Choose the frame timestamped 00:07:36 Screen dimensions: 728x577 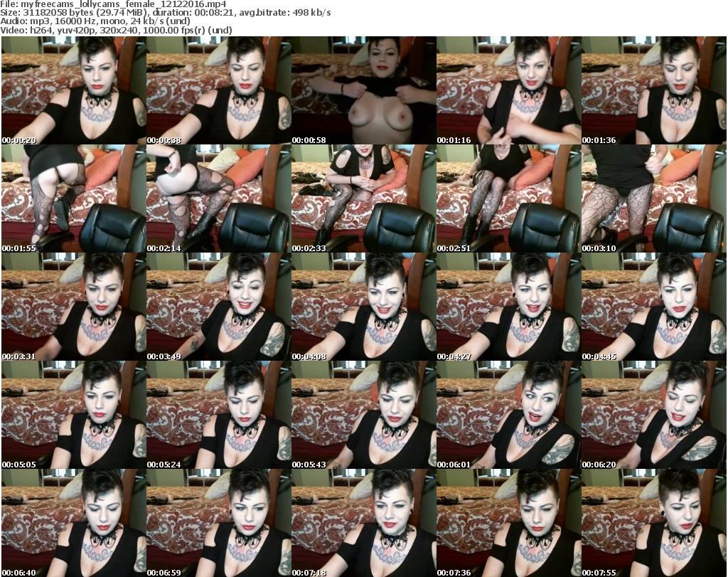[509, 523]
